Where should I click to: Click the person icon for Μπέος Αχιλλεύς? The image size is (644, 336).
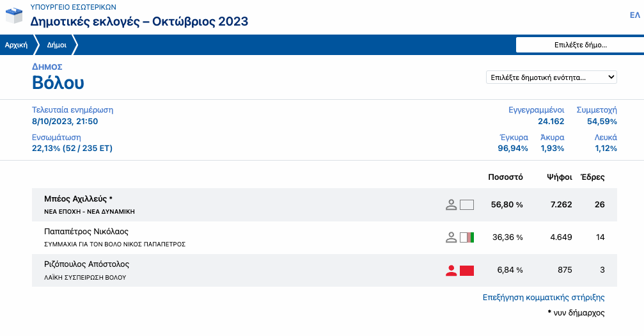tap(452, 205)
